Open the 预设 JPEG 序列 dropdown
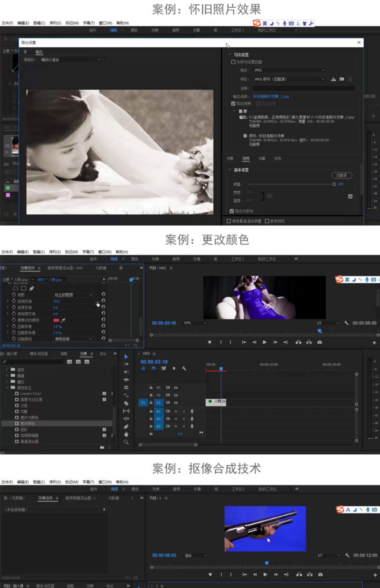 (289, 79)
